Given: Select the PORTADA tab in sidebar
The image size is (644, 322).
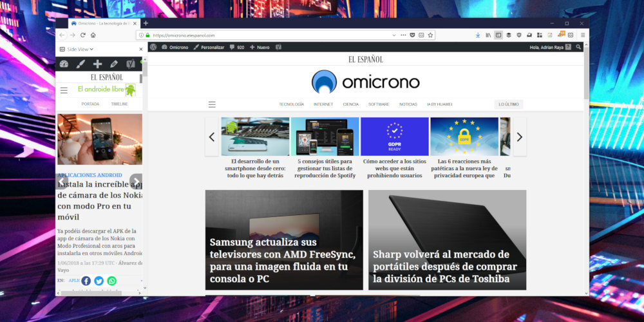Looking at the screenshot, I should [x=90, y=104].
